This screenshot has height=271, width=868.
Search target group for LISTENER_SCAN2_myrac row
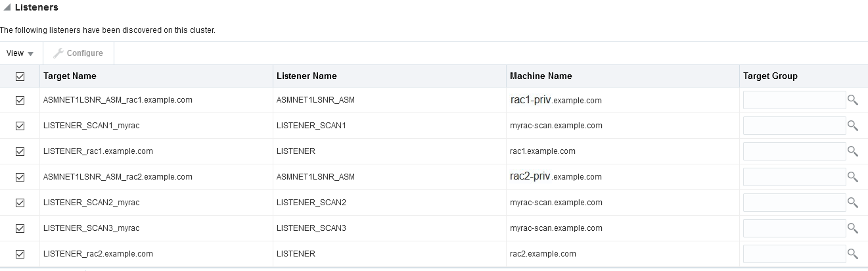(x=853, y=203)
